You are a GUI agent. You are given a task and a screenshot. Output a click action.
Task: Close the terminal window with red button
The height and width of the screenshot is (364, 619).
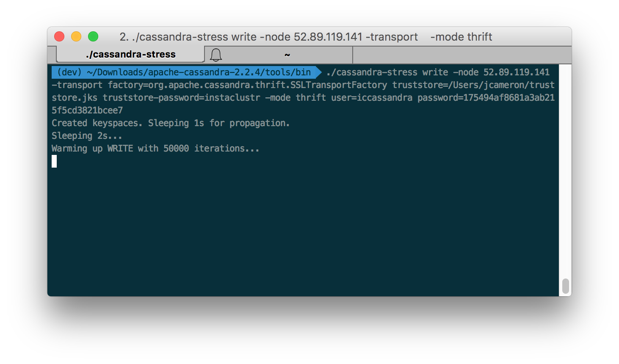tap(59, 37)
